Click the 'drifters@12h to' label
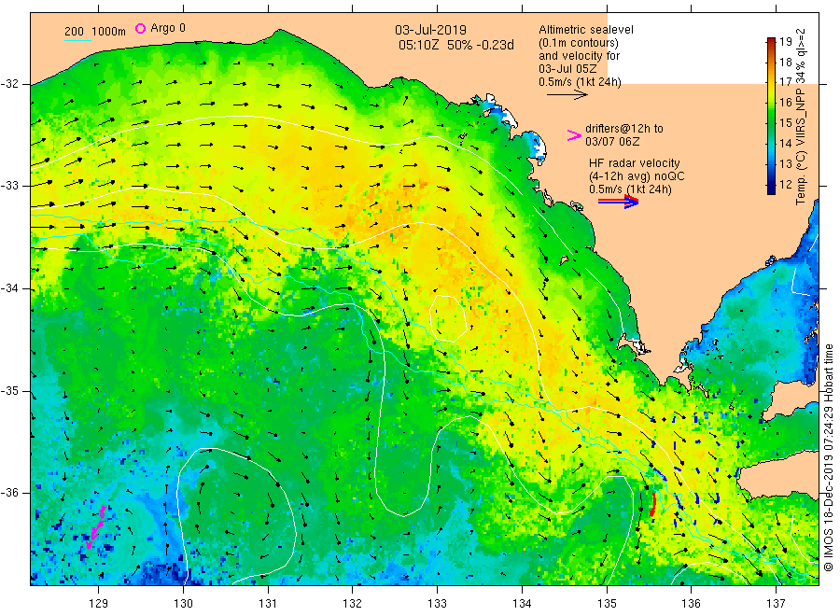 click(x=624, y=129)
